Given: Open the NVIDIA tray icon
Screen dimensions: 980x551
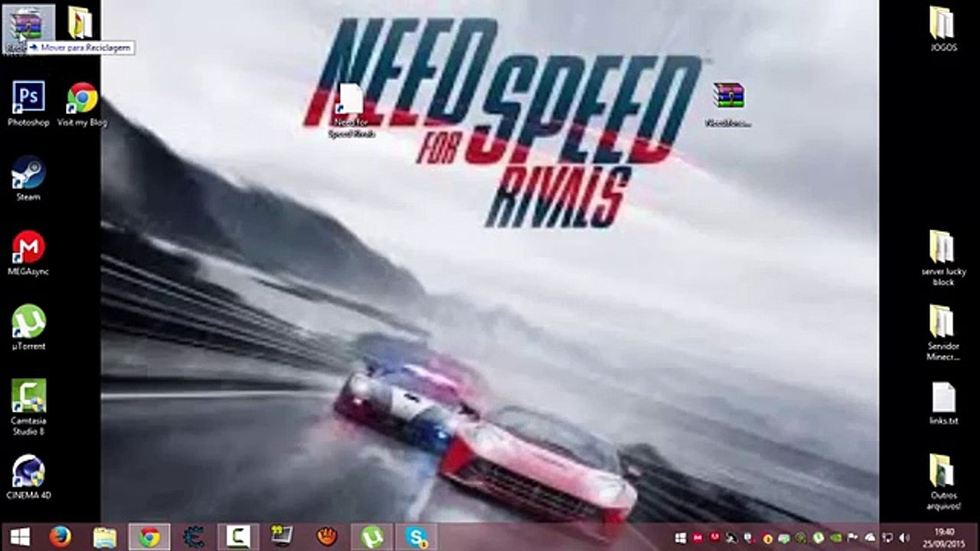Looking at the screenshot, I should (835, 538).
